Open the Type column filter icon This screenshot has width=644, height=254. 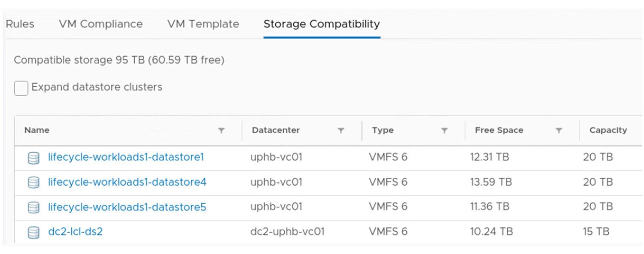coord(445,130)
